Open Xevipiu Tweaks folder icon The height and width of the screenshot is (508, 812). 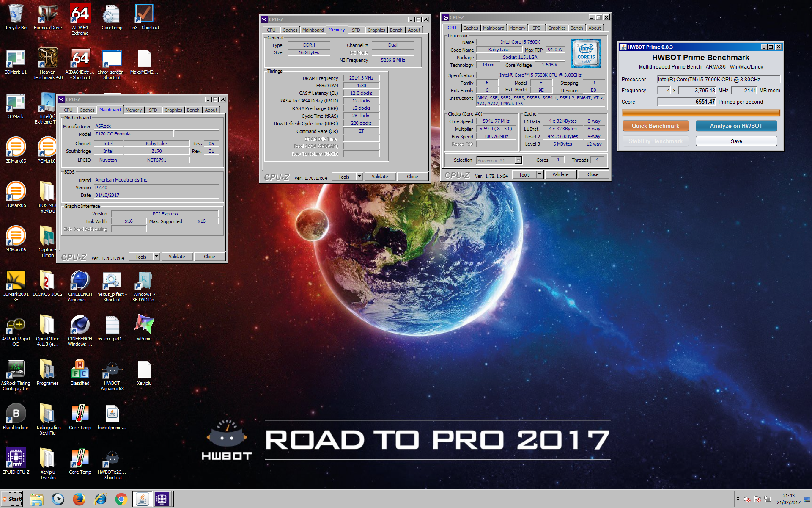point(48,464)
